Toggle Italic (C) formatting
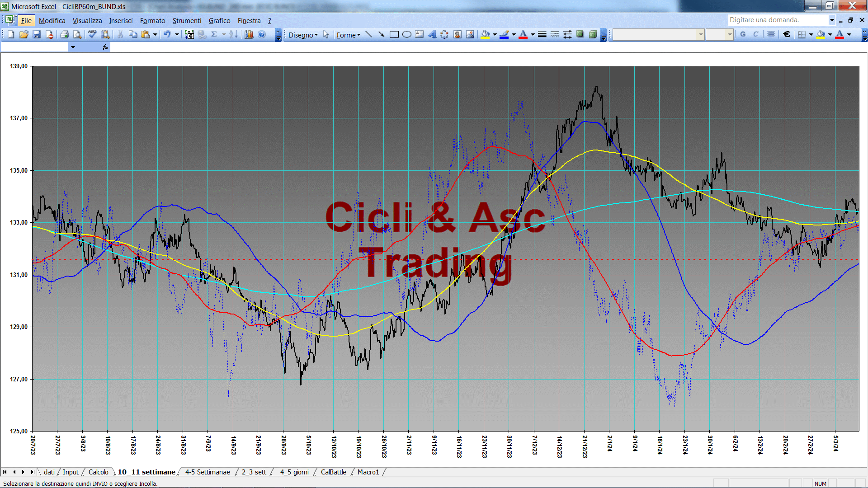The width and height of the screenshot is (868, 488). (x=755, y=34)
